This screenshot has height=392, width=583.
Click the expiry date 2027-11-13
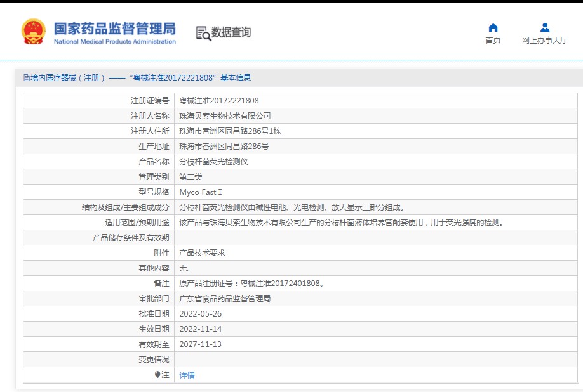click(201, 344)
